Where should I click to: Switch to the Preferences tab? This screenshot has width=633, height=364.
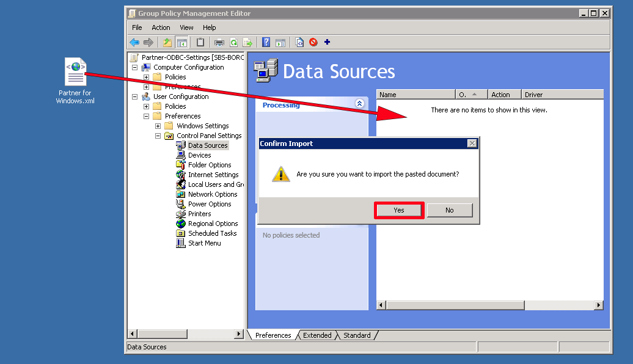273,335
